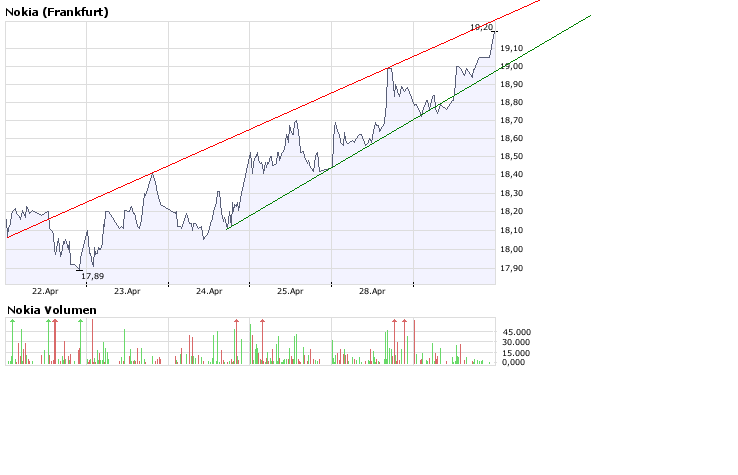Click the 18,30 price axis label
The height and width of the screenshot is (475, 738).
[512, 193]
